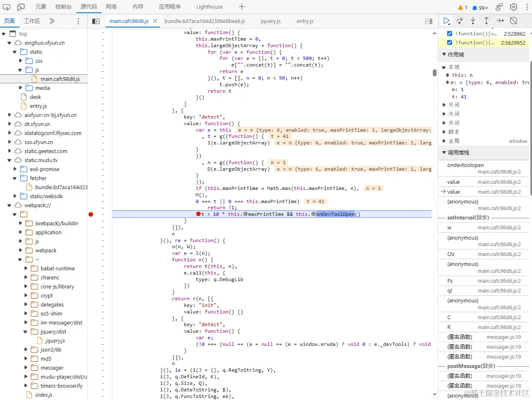Step over the next function call

pos(459,21)
